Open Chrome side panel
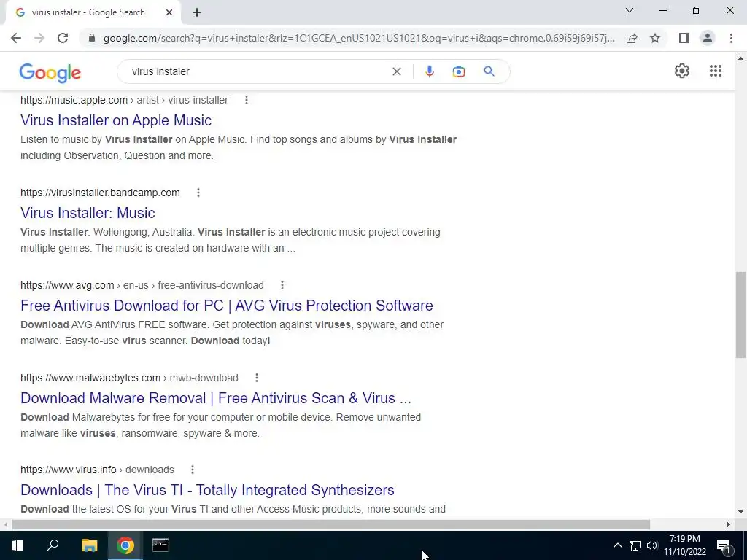This screenshot has height=560, width=747. [684, 38]
